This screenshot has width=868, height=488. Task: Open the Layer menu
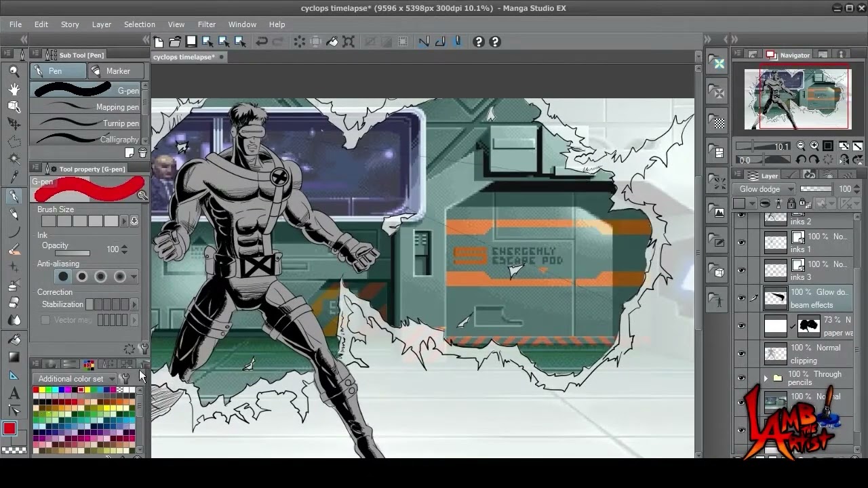102,24
